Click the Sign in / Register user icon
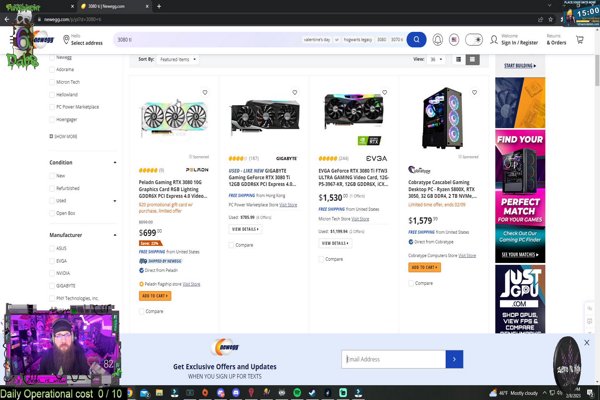The image size is (600, 400). point(494,39)
